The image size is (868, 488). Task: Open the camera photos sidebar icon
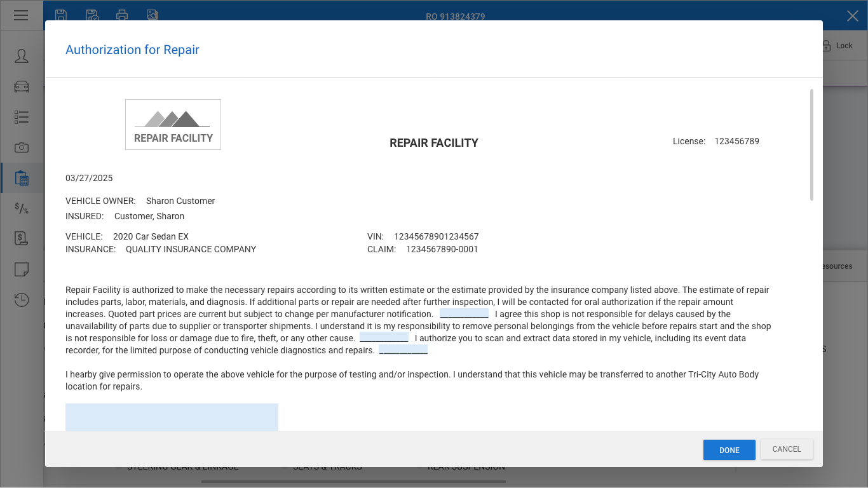coord(22,147)
